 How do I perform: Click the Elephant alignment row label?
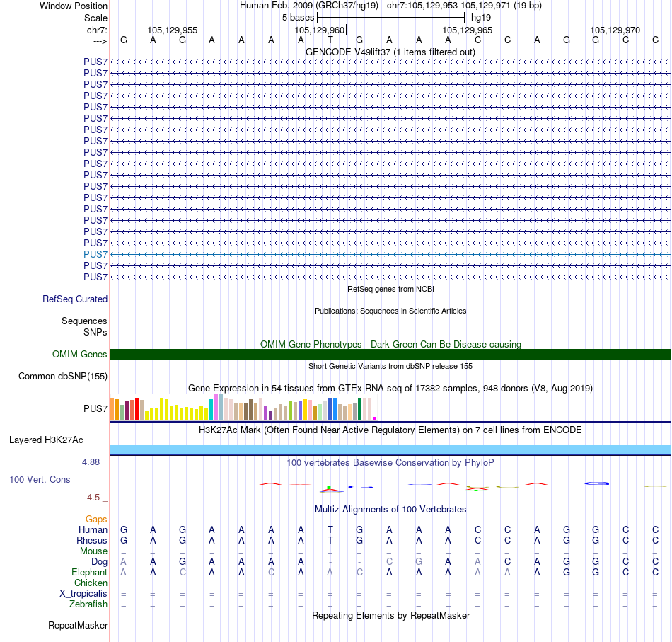[x=89, y=573]
